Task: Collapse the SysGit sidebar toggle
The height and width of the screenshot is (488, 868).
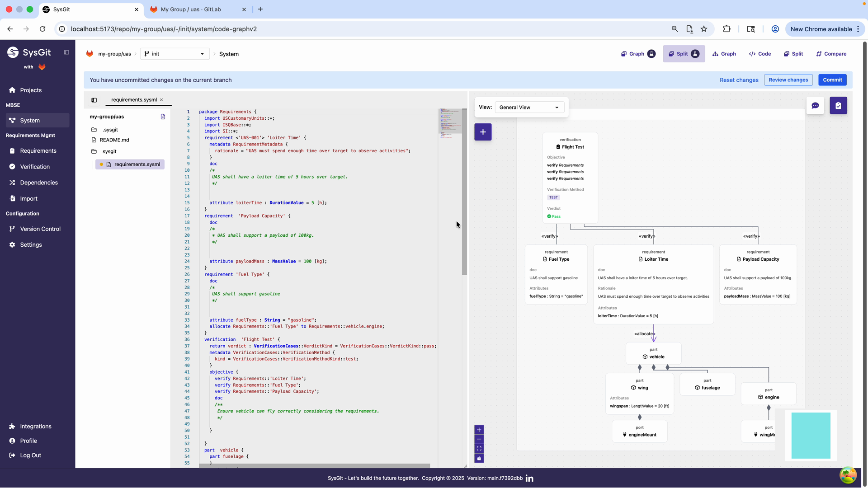Action: tap(66, 52)
